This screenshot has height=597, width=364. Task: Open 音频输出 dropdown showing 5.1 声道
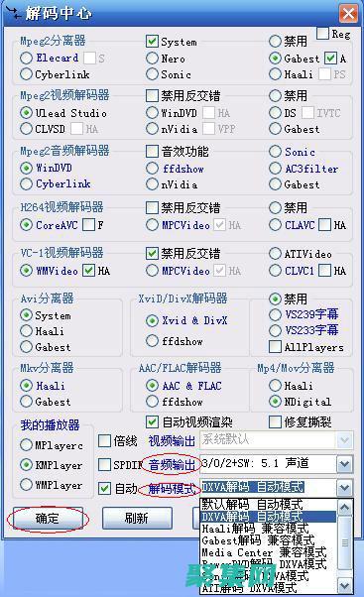click(344, 464)
